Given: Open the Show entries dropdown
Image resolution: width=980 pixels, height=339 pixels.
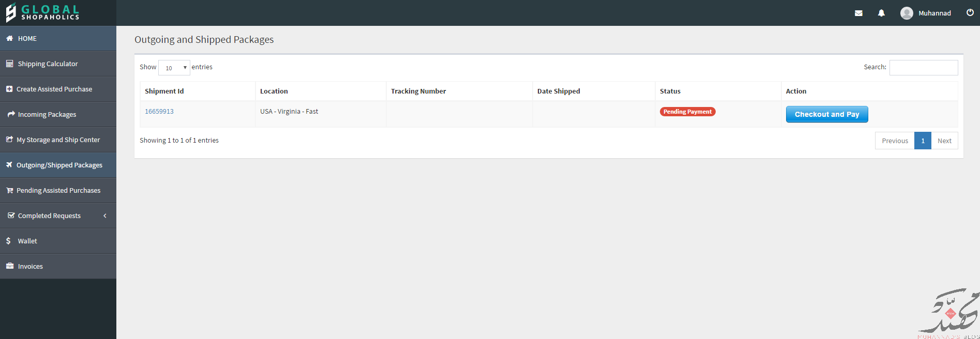Looking at the screenshot, I should point(174,68).
